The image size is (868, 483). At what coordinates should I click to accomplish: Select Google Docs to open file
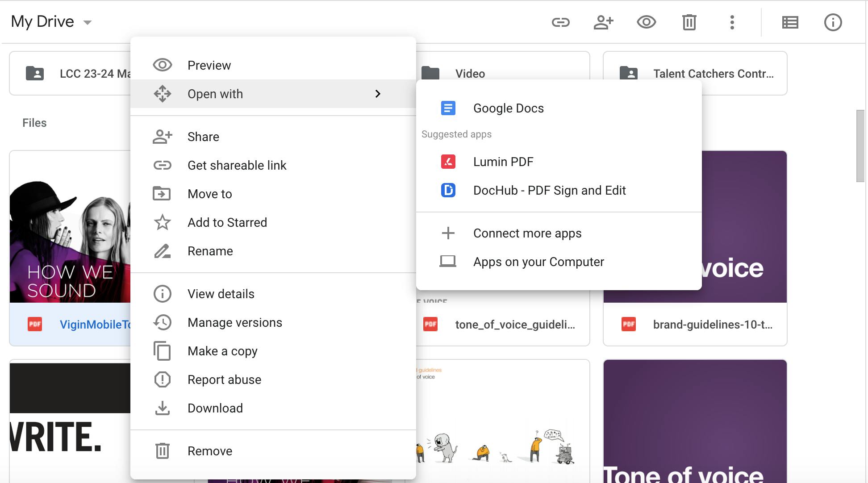(508, 108)
